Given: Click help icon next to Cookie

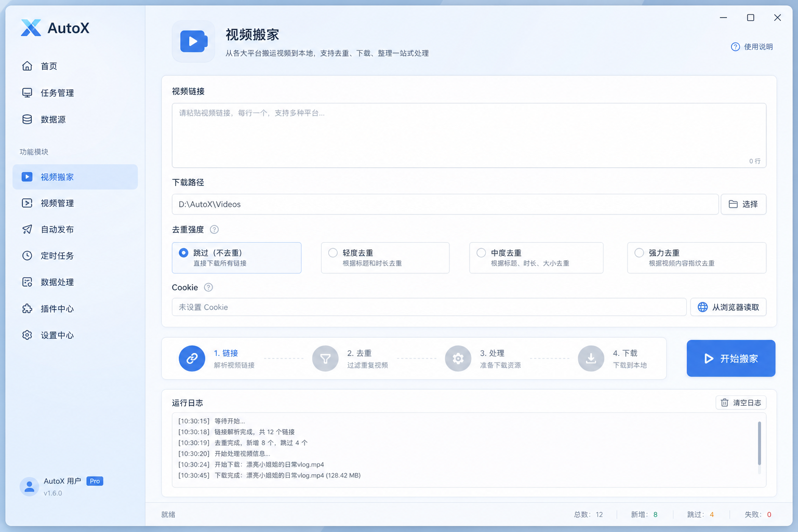Looking at the screenshot, I should 208,287.
